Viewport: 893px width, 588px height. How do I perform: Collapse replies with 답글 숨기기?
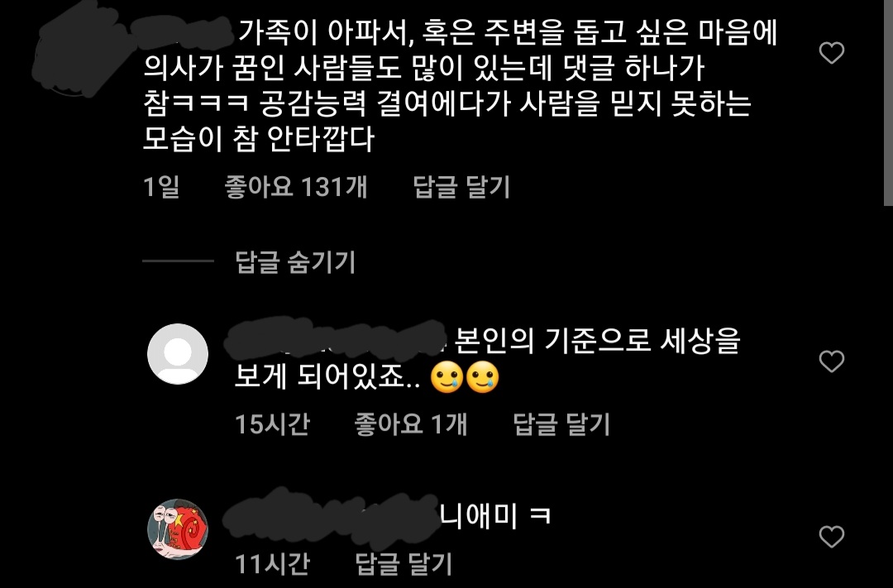tap(295, 261)
